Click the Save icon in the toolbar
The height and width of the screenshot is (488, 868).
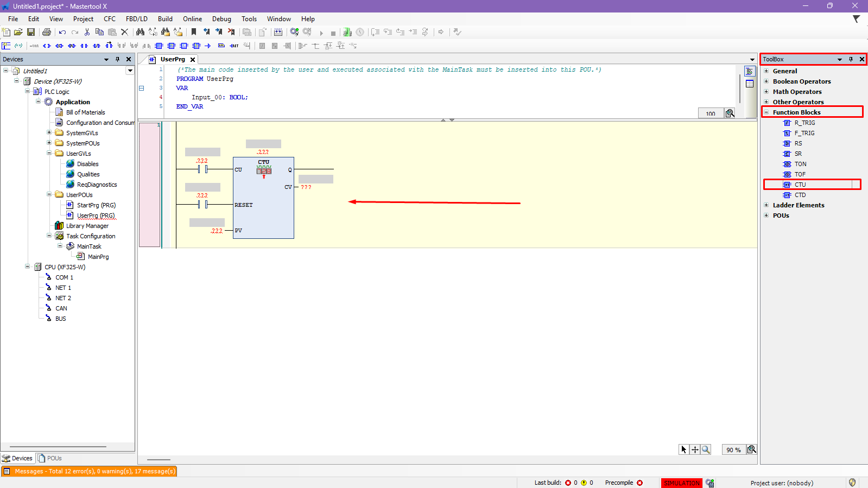pyautogui.click(x=31, y=33)
